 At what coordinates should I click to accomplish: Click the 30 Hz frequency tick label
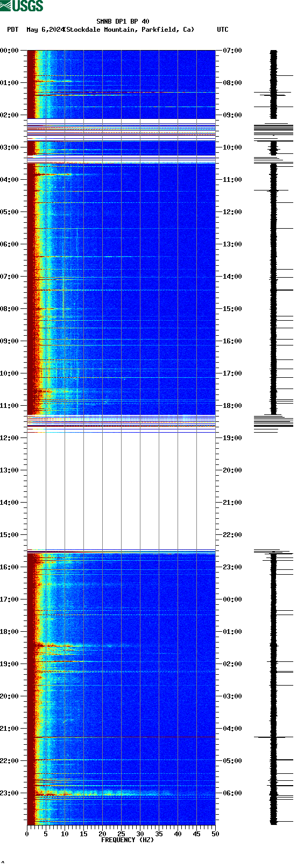[140, 834]
